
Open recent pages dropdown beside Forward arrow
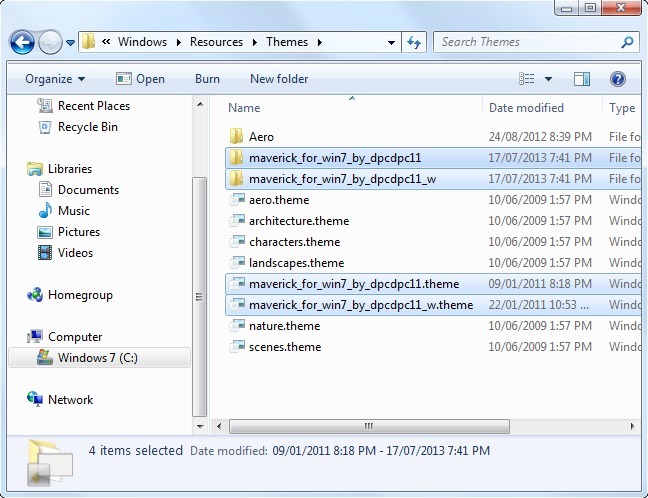70,43
